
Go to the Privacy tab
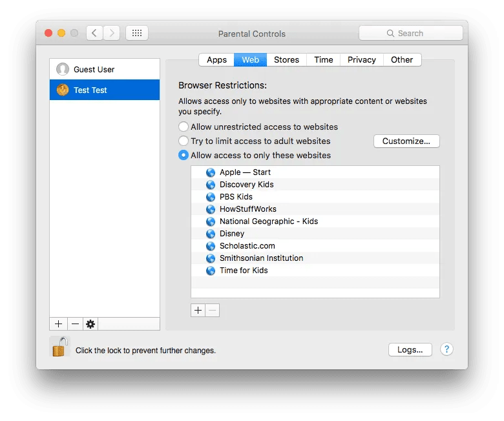coord(362,60)
